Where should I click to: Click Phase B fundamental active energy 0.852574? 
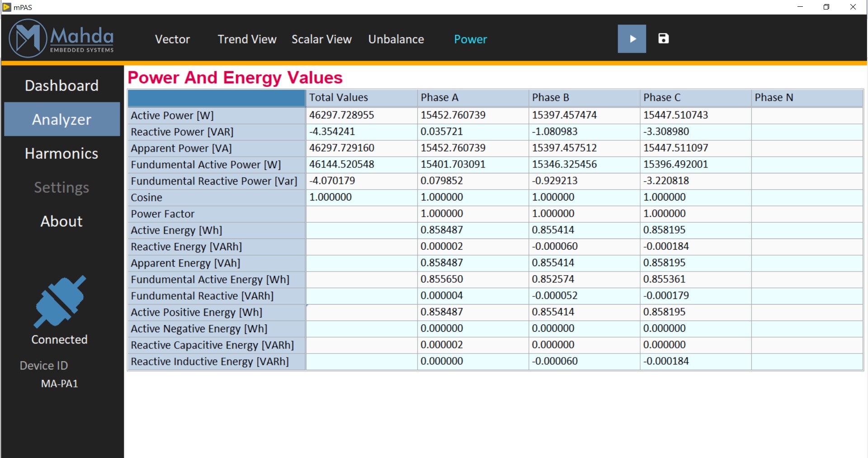tap(584, 279)
